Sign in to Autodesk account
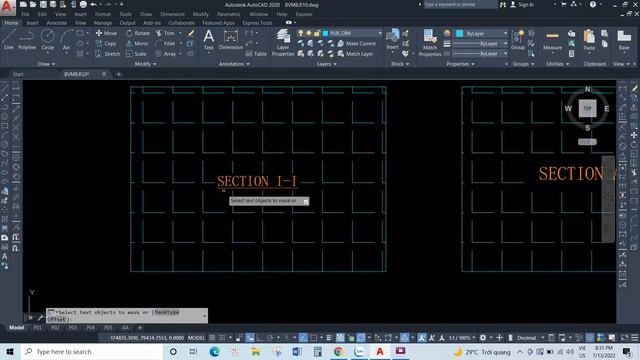 (522, 4)
